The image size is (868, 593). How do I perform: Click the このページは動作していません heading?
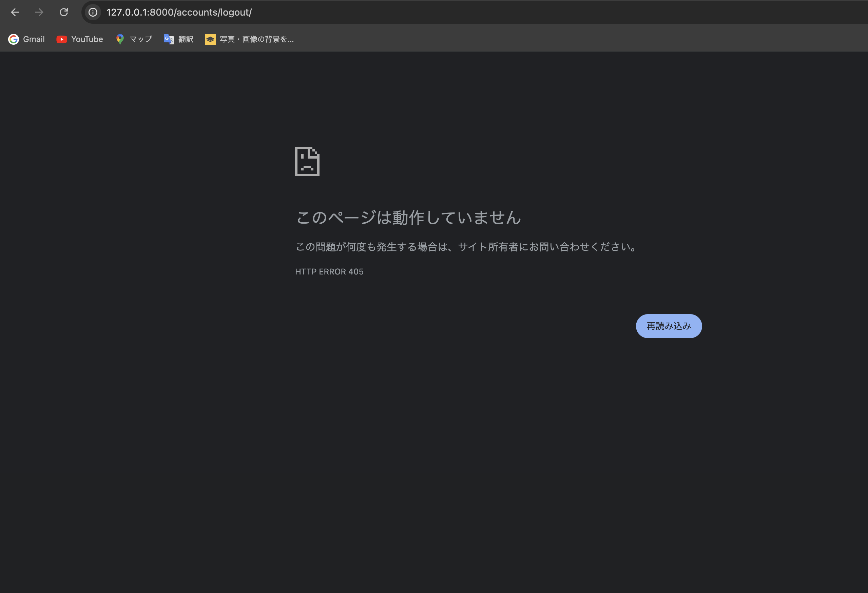408,218
